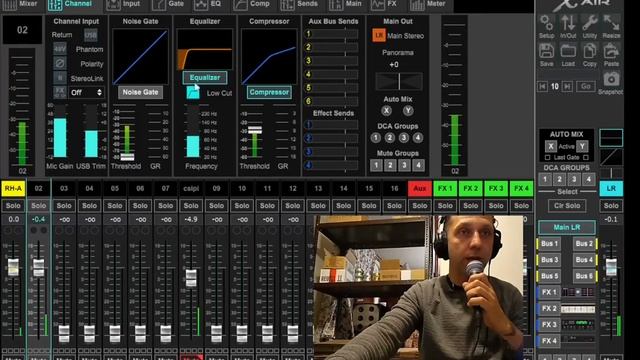
Task: Switch to the Mixer tab
Action: point(20,4)
